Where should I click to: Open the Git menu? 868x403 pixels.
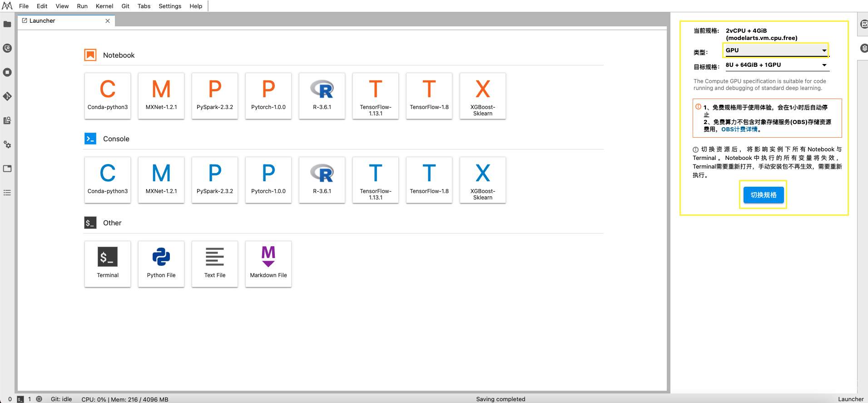tap(125, 6)
